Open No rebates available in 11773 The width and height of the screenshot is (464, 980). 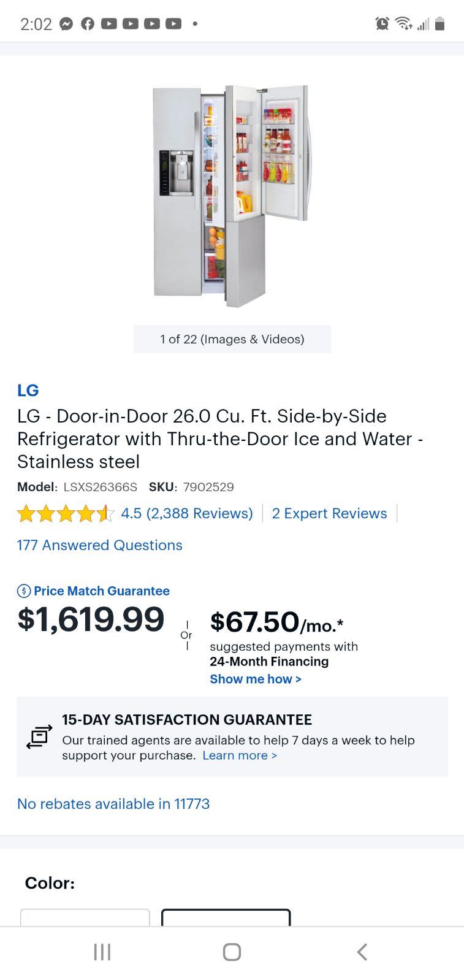click(x=113, y=804)
